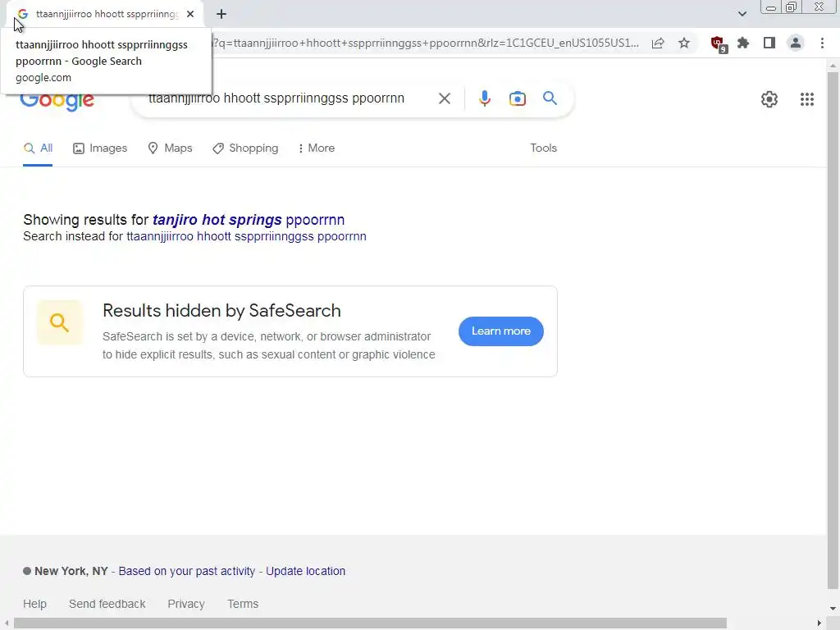This screenshot has height=630, width=840.
Task: Click the Learn more SafeSearch button
Action: [x=501, y=331]
